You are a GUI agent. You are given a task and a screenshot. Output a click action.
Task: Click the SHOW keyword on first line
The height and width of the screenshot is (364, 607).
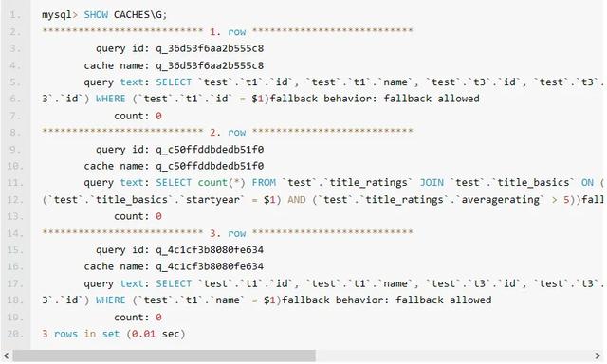coord(96,15)
